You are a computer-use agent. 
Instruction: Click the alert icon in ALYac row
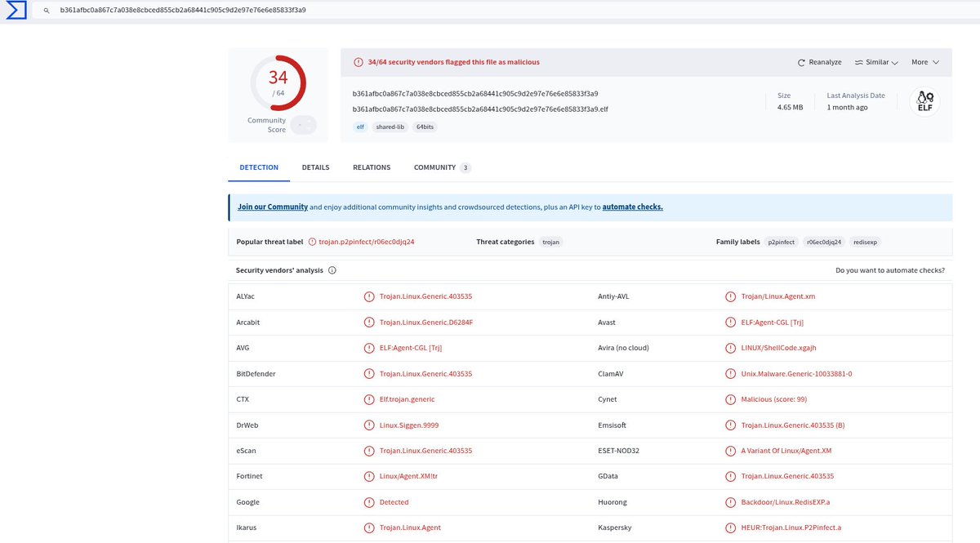click(369, 296)
